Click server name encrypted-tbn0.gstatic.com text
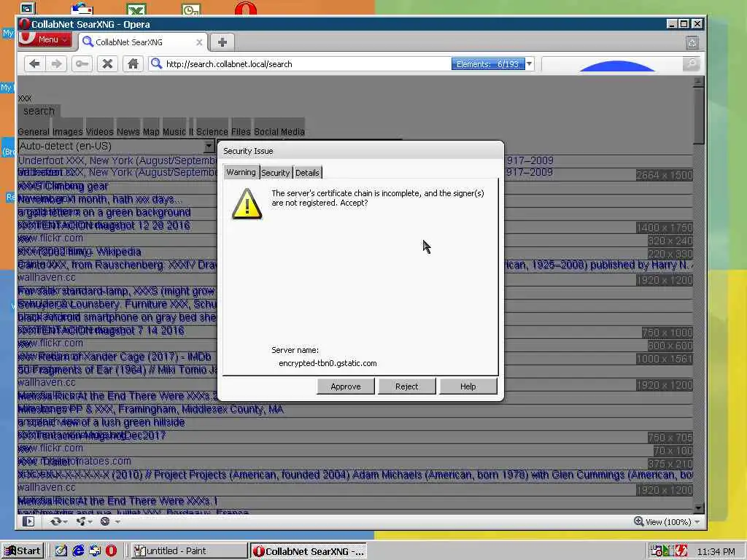The width and height of the screenshot is (747, 560). click(328, 363)
